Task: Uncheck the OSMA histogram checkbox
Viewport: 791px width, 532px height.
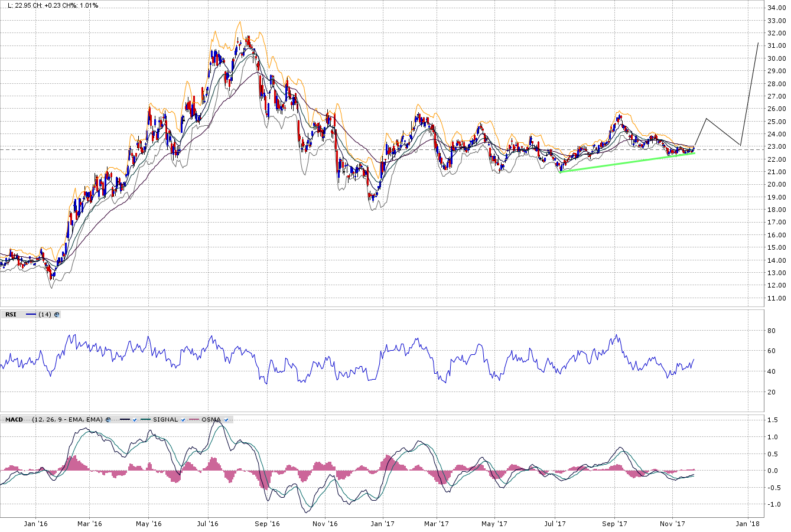Action: [226, 420]
